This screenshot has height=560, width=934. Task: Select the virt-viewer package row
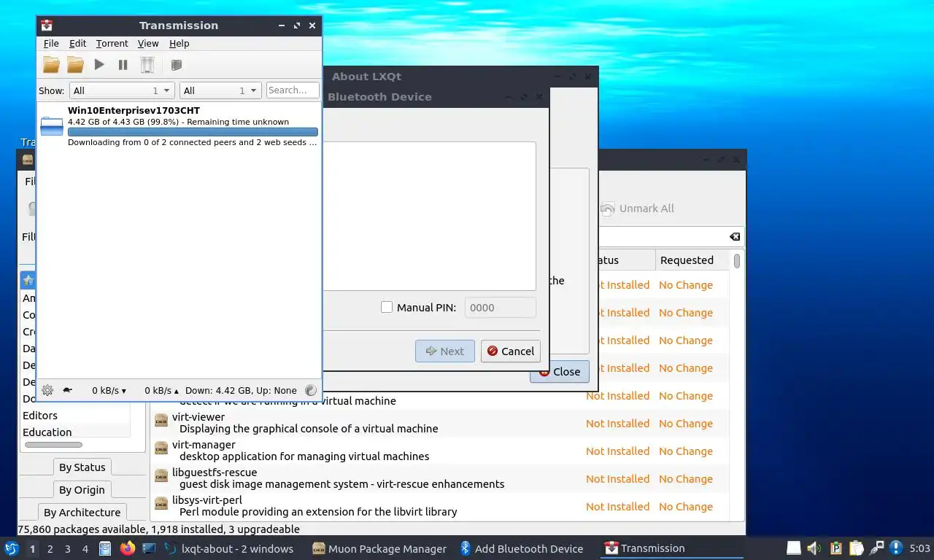click(440, 423)
